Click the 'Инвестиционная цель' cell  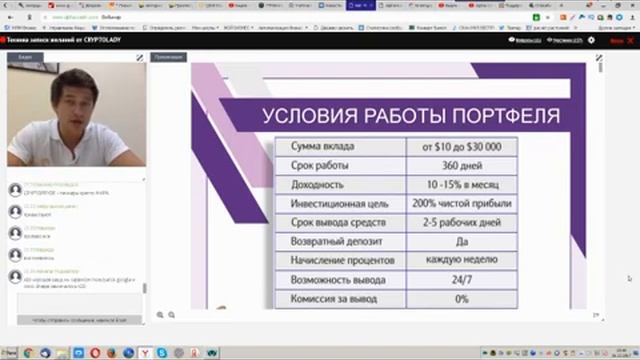[340, 204]
